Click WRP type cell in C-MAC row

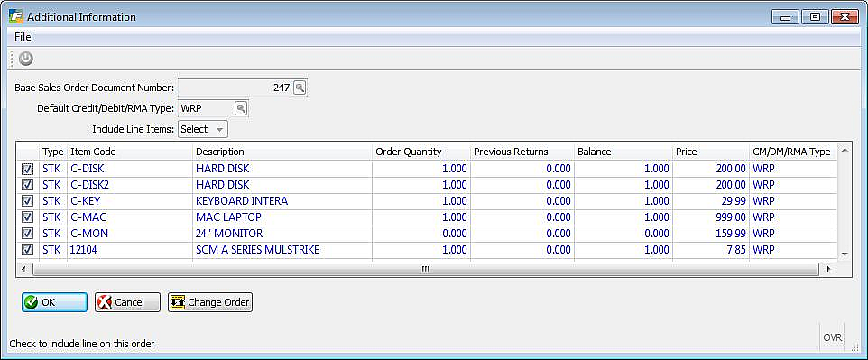coord(793,217)
